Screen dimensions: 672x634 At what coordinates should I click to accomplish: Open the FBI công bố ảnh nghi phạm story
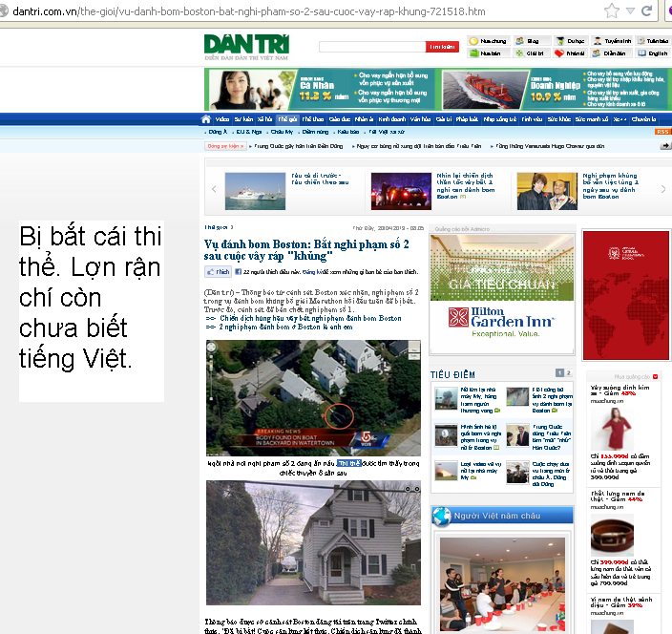[552, 400]
